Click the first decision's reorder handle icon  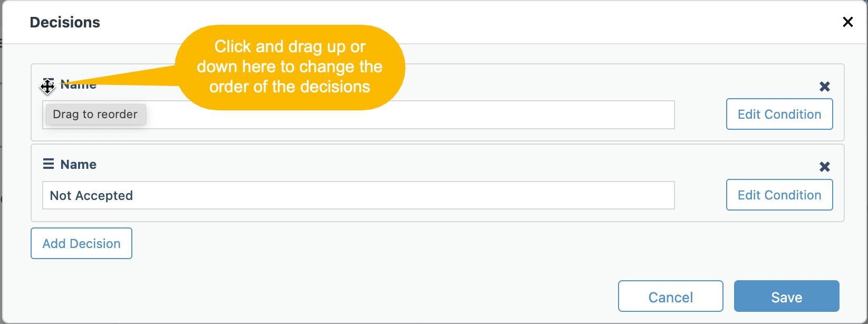pyautogui.click(x=48, y=85)
